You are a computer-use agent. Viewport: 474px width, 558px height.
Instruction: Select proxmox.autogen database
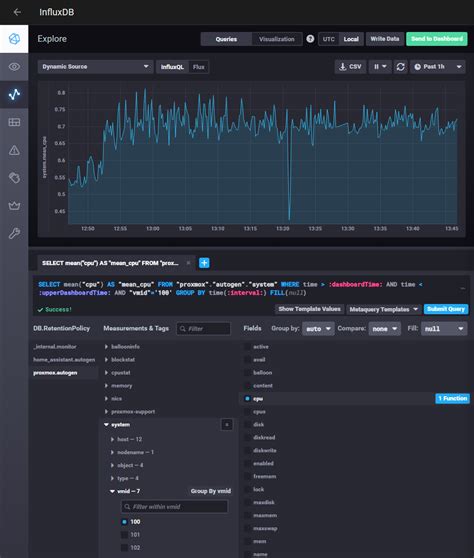point(56,373)
